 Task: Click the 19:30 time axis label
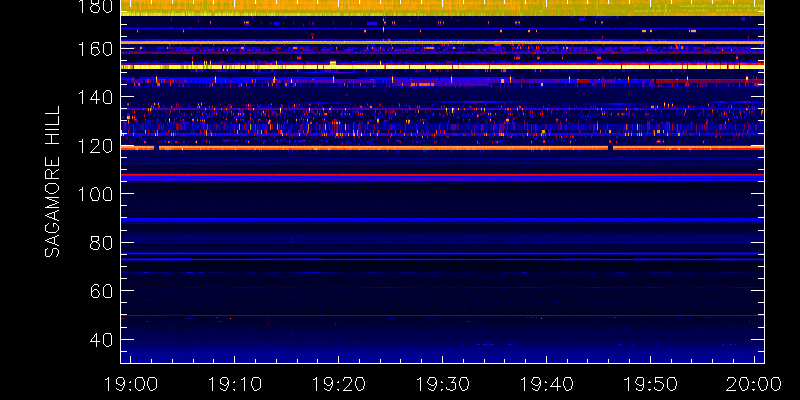pos(442,384)
